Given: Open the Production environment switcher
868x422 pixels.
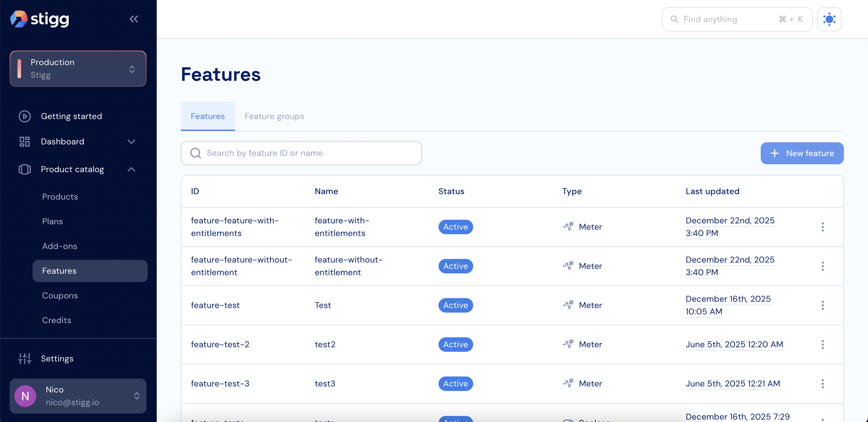Looking at the screenshot, I should (78, 69).
